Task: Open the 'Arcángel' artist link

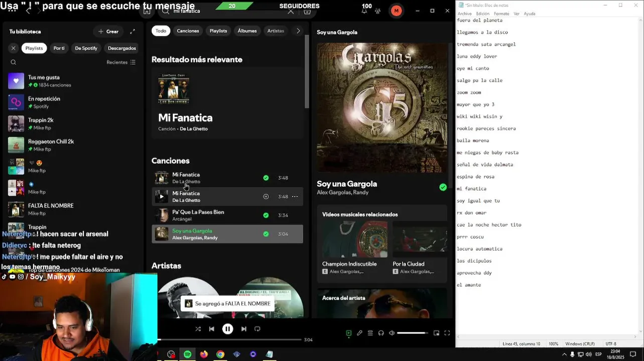Action: click(x=182, y=219)
